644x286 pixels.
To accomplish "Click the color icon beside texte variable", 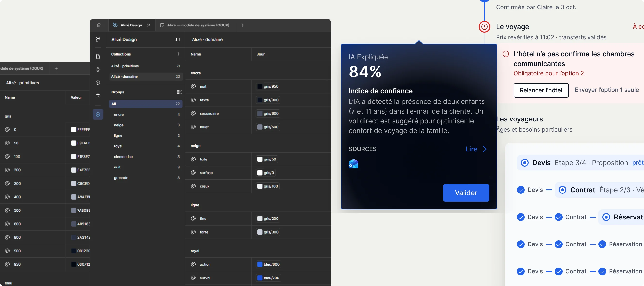I will pyautogui.click(x=193, y=100).
